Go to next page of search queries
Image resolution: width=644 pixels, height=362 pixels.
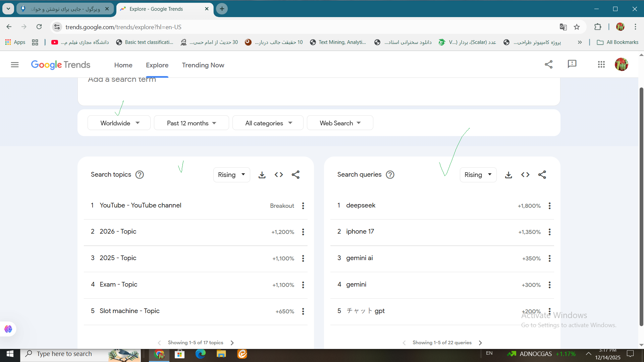[480, 343]
